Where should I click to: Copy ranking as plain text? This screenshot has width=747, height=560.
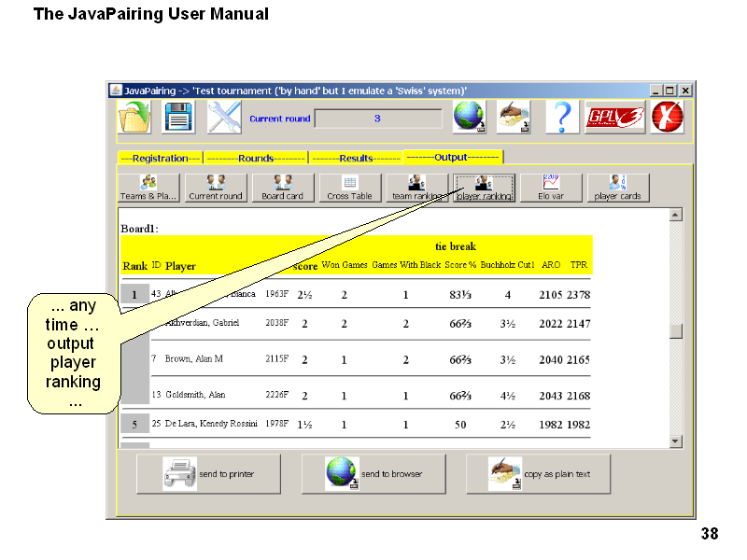point(538,474)
